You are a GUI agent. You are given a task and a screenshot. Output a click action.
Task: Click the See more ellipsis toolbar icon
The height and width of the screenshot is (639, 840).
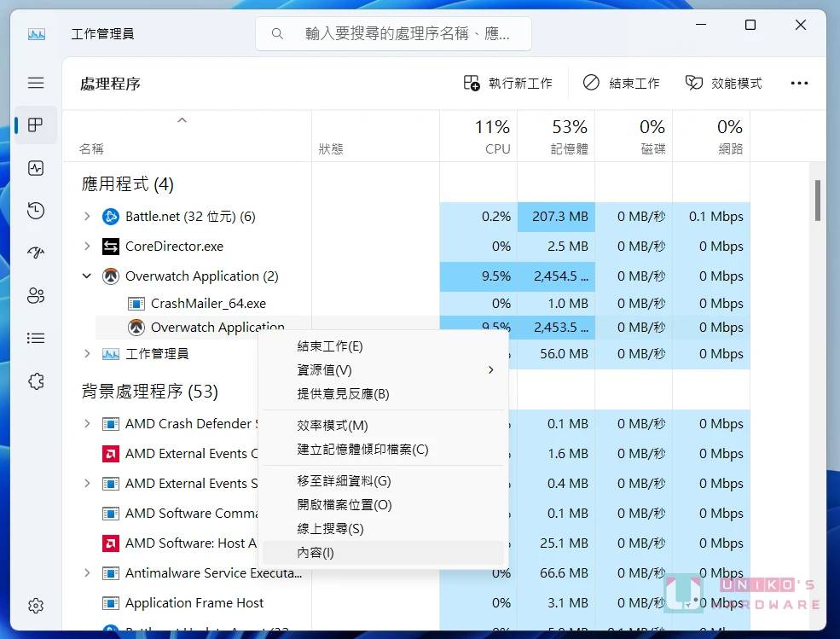point(799,83)
